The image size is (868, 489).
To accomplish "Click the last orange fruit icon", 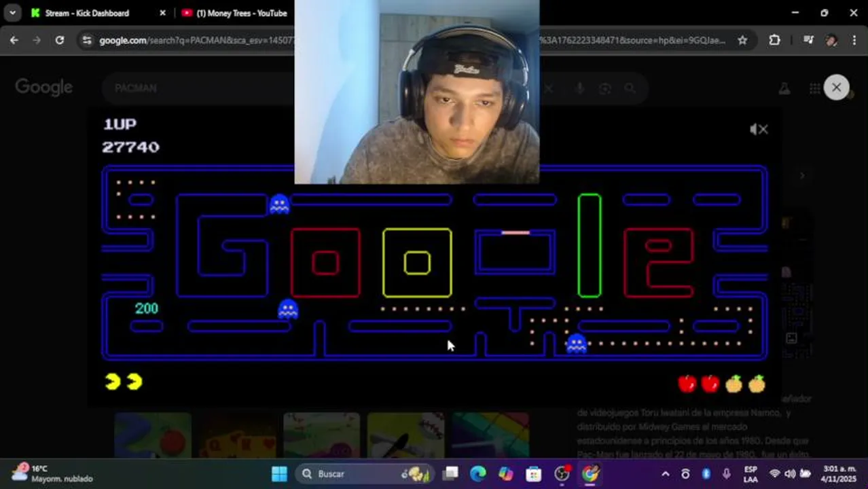I will click(x=757, y=384).
